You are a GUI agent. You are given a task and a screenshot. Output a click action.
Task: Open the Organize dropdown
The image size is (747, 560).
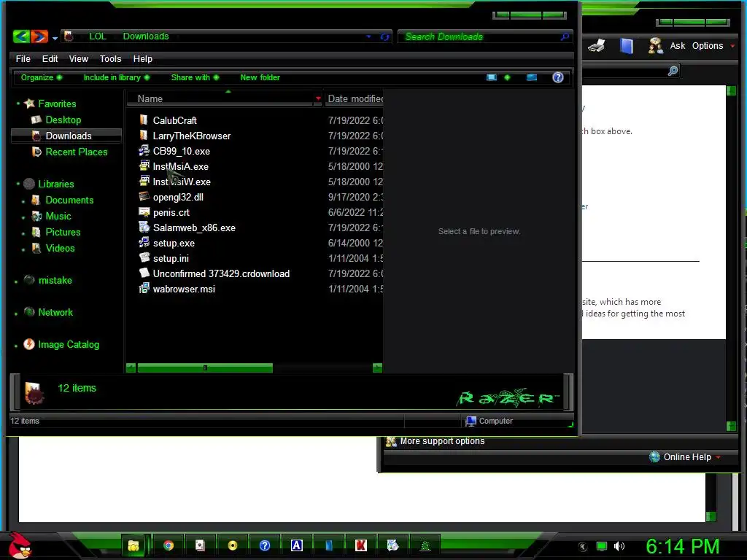[x=42, y=77]
